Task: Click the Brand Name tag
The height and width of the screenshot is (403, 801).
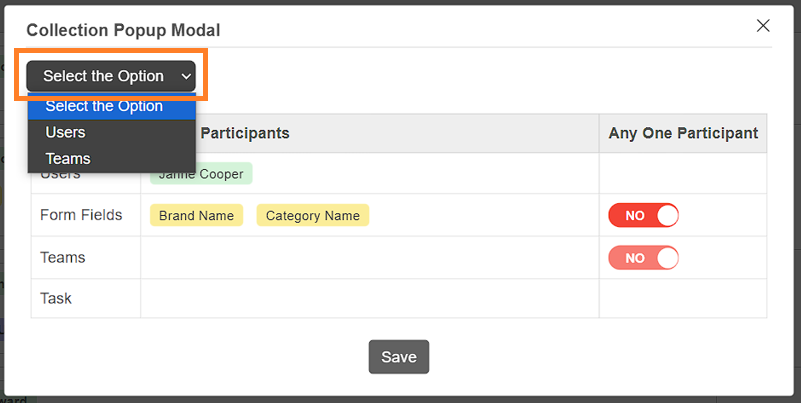Action: tap(196, 215)
